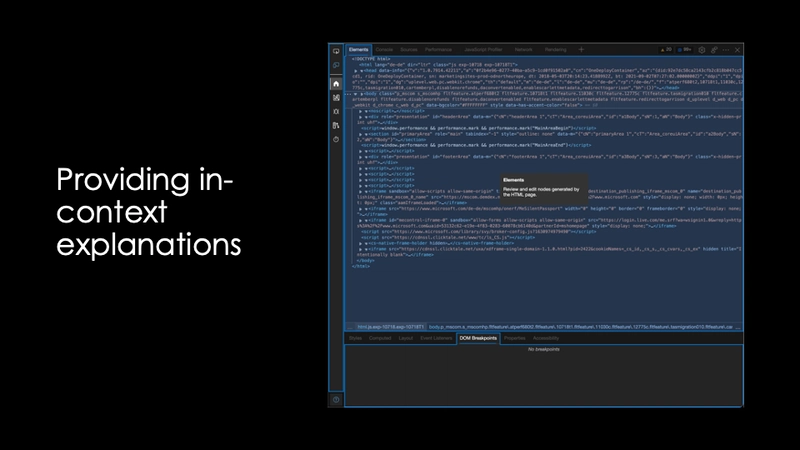The height and width of the screenshot is (450, 800).
Task: Click the sidebar icon directly below Home
Action: point(336,97)
